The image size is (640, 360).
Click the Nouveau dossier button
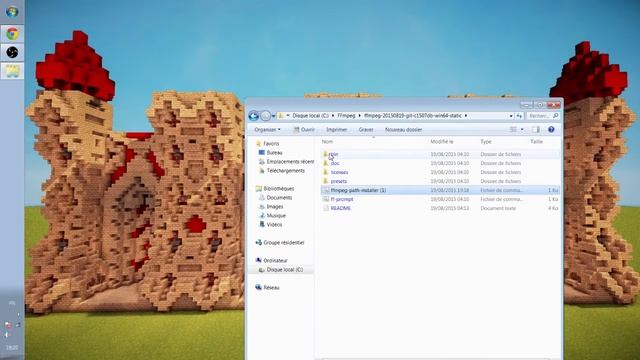click(403, 129)
